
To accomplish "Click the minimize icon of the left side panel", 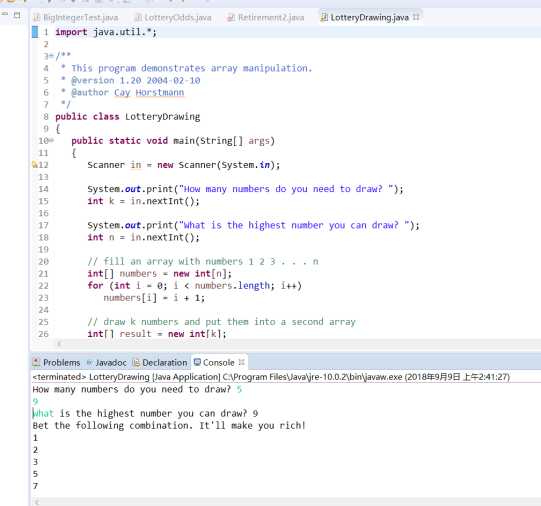I will (4, 14).
